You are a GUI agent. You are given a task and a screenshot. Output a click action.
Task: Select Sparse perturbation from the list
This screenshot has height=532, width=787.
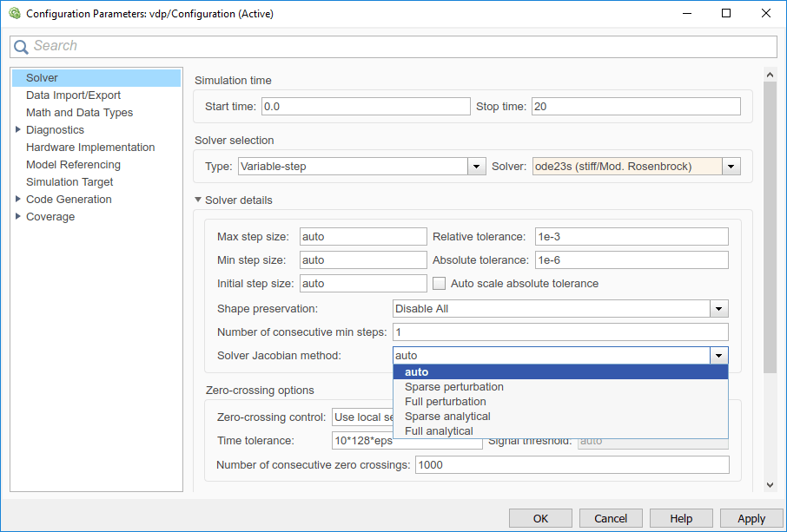454,387
